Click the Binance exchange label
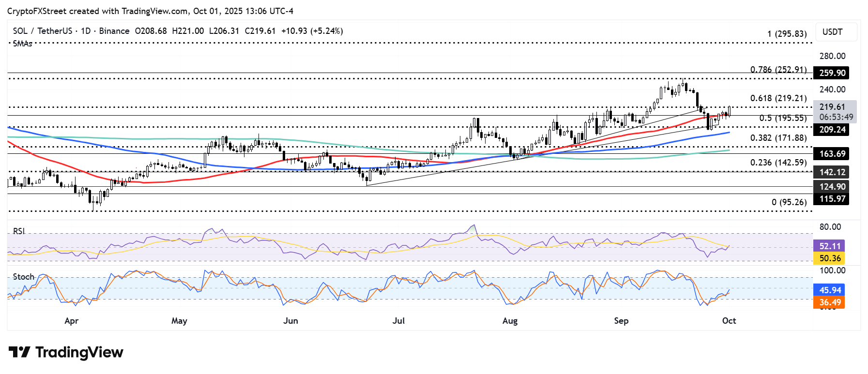This screenshot has height=374, width=868. coord(114,31)
